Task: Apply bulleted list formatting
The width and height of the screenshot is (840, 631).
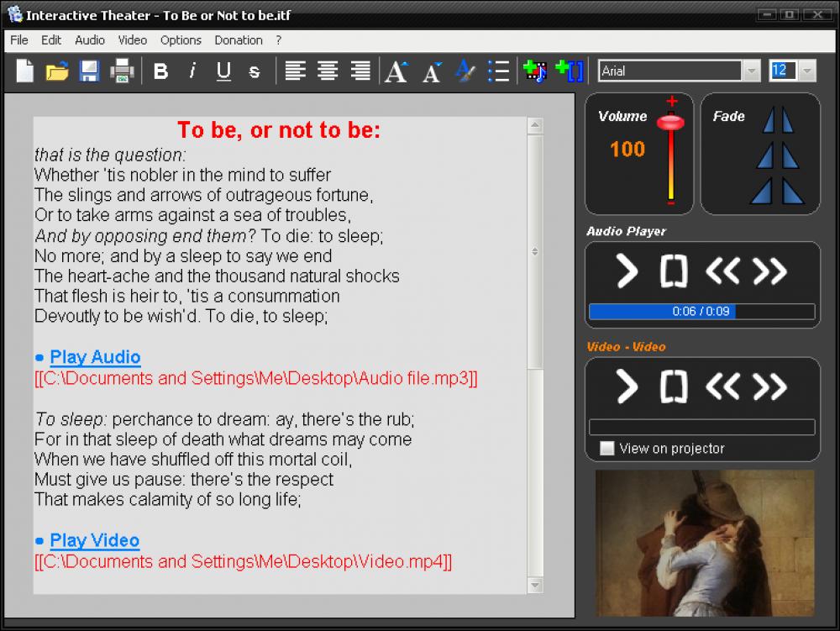Action: point(499,71)
